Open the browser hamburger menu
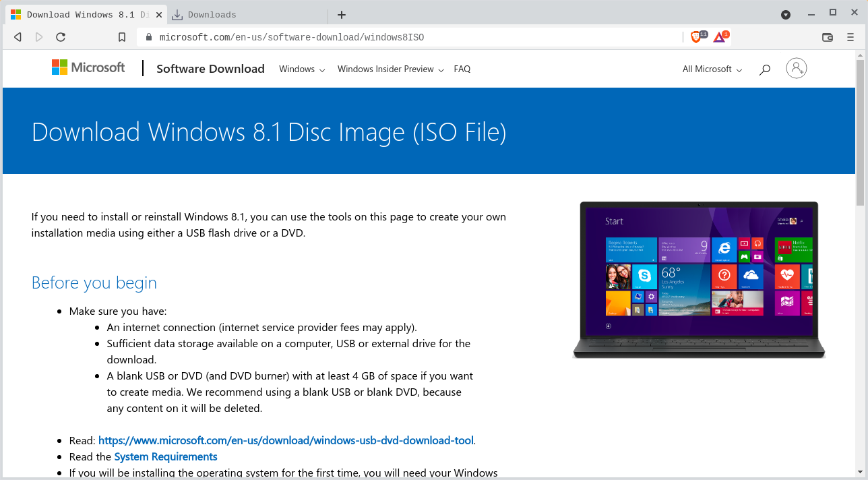 pos(850,37)
